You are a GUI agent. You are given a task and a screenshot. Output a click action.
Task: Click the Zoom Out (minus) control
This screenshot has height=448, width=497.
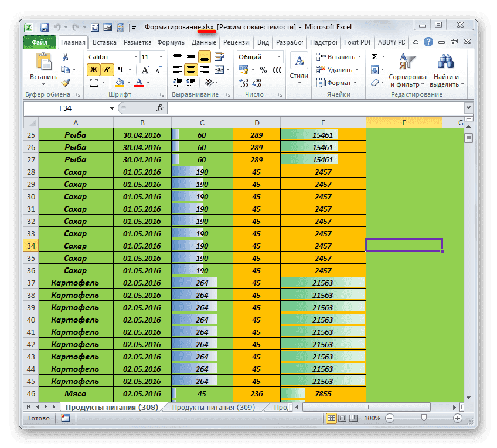click(390, 419)
